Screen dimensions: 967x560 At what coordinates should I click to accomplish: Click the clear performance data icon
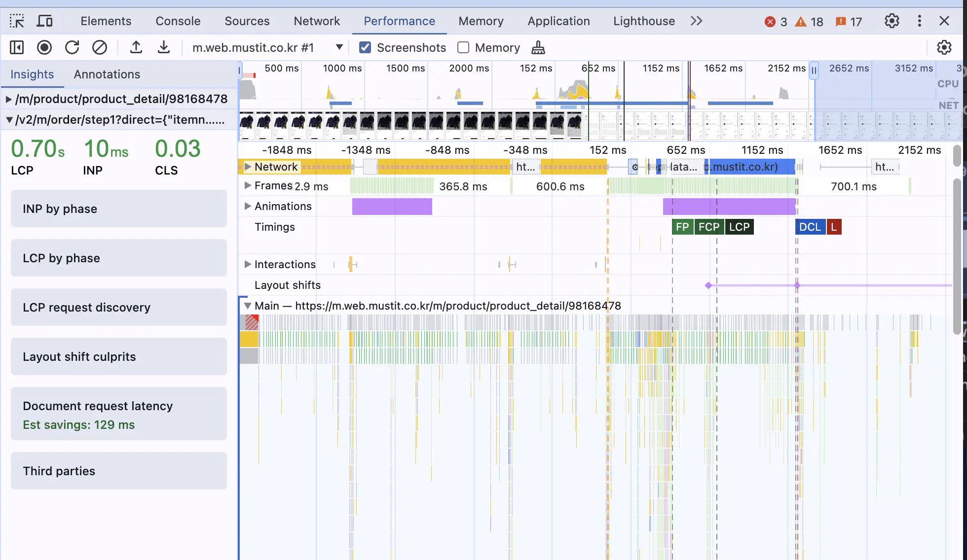pyautogui.click(x=100, y=47)
